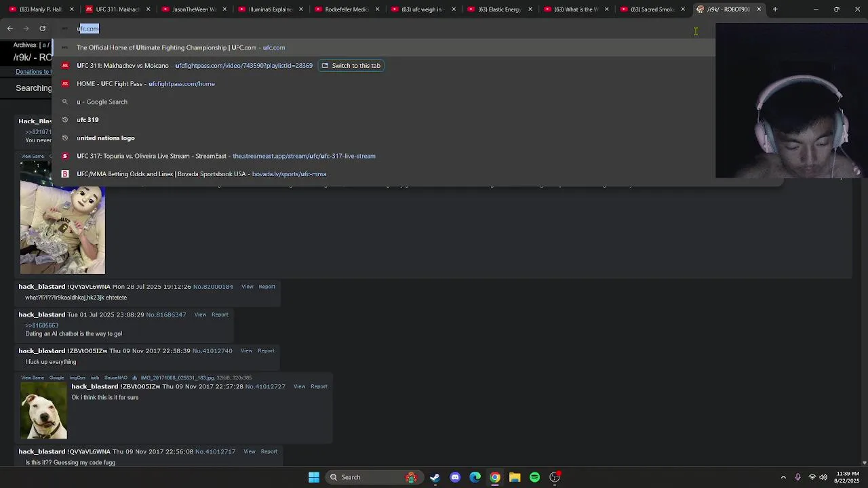Screen dimensions: 868x488
Task: Open Discord from the taskbar
Action: tap(455, 477)
